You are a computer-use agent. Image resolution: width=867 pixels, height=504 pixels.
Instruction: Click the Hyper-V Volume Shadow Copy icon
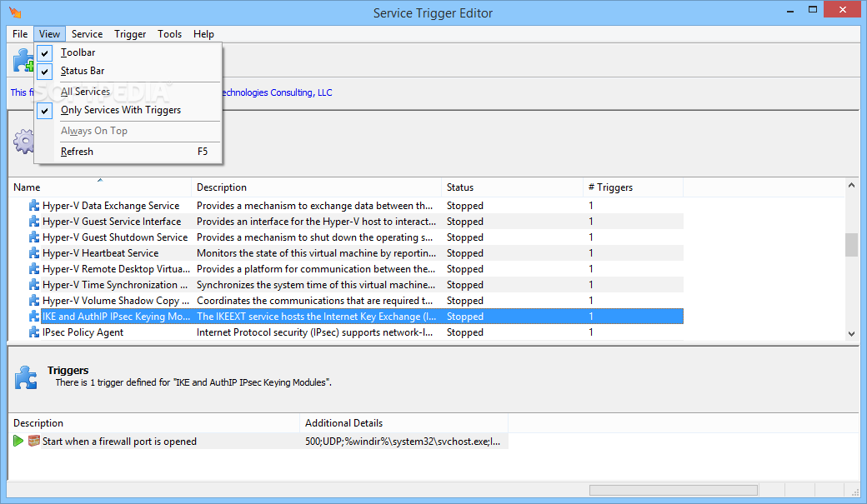tap(33, 301)
